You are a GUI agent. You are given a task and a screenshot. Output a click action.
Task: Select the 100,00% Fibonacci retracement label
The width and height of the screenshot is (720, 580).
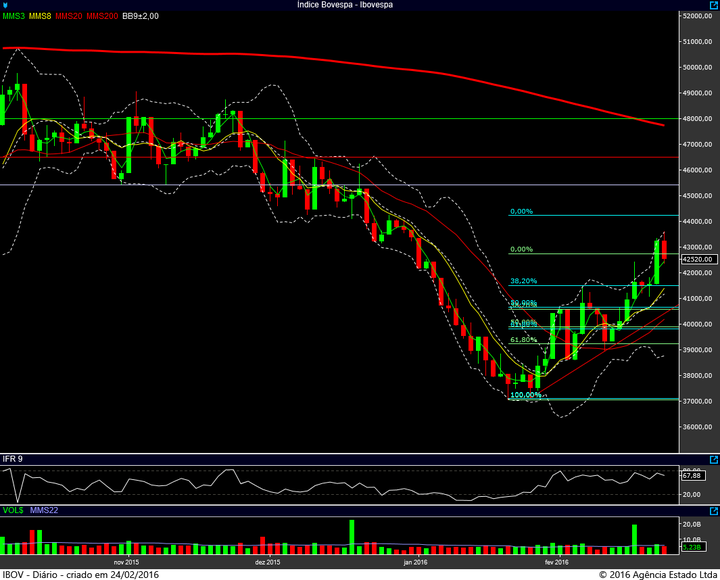(526, 394)
